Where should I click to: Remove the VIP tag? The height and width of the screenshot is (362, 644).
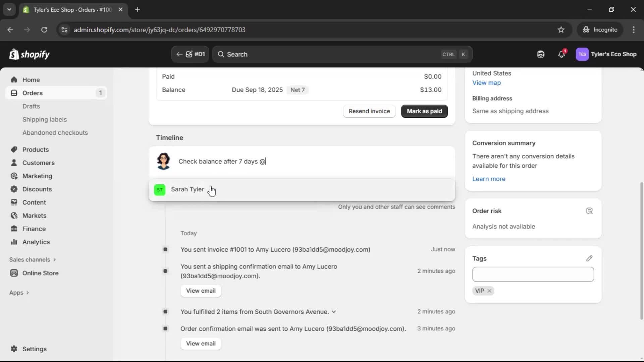point(489,291)
